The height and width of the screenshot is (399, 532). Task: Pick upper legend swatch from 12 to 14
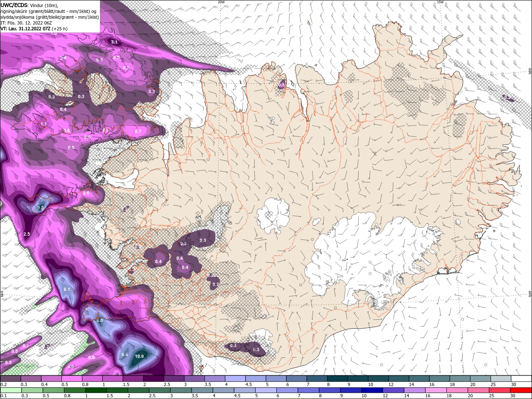pos(399,379)
